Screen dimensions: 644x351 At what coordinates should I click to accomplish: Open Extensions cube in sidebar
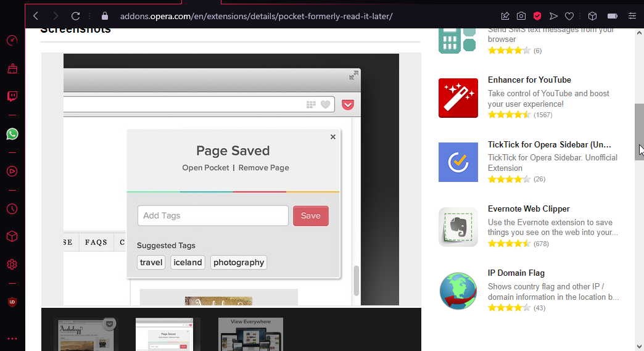(12, 236)
